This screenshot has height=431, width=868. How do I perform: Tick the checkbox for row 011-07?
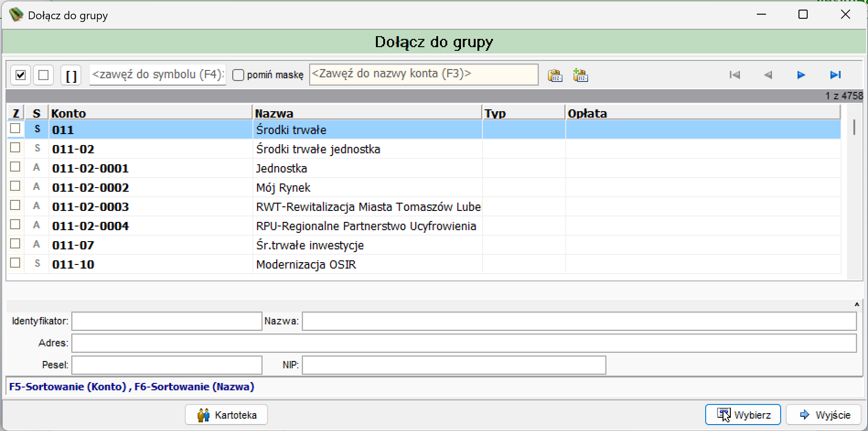point(15,244)
